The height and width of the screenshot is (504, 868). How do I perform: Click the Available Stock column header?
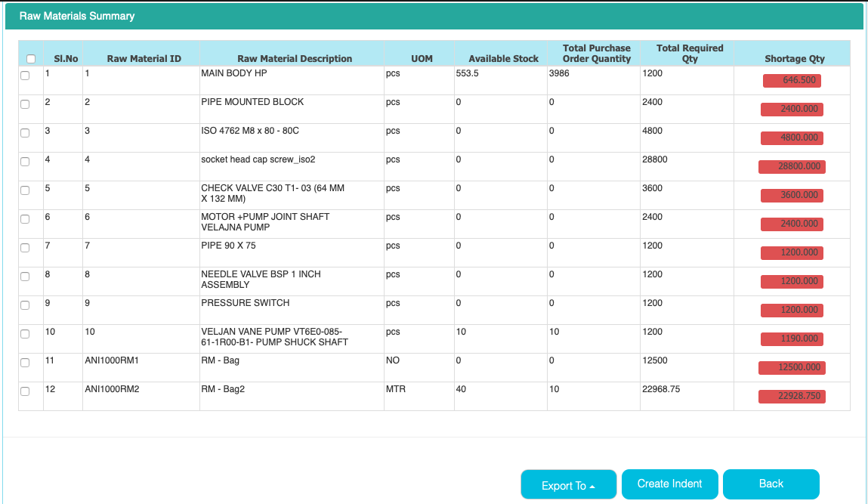[x=503, y=59]
